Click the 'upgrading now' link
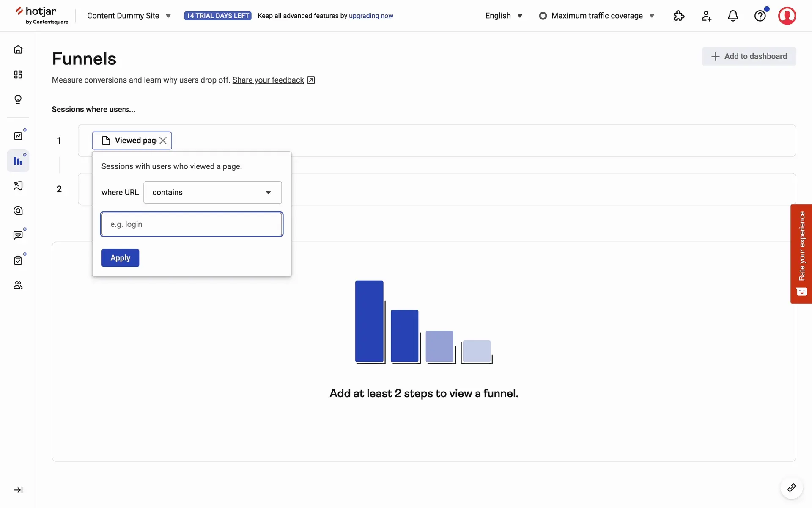Screen dimensions: 812x508 371,16
